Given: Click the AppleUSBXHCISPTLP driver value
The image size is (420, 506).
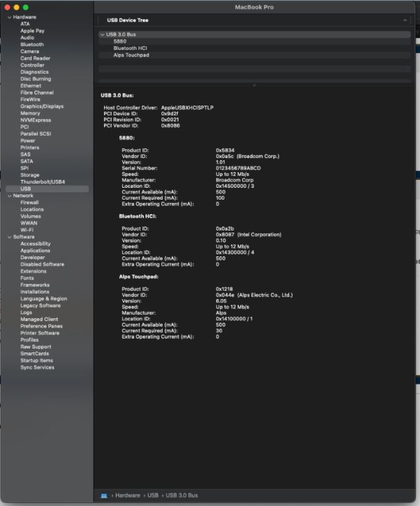Looking at the screenshot, I should tap(187, 108).
